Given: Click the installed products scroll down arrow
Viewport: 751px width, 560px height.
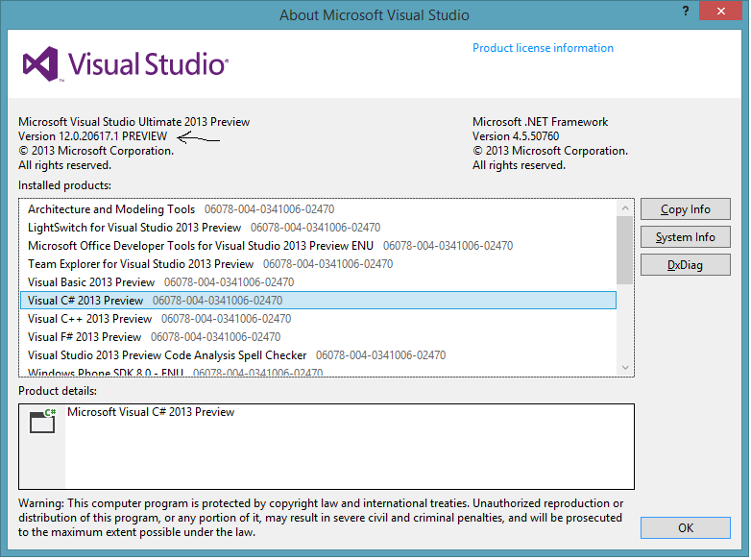Looking at the screenshot, I should [625, 368].
